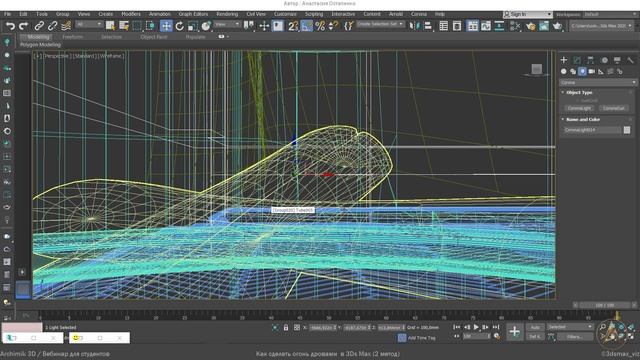Select the Shapes category in Create panel

pos(573,71)
